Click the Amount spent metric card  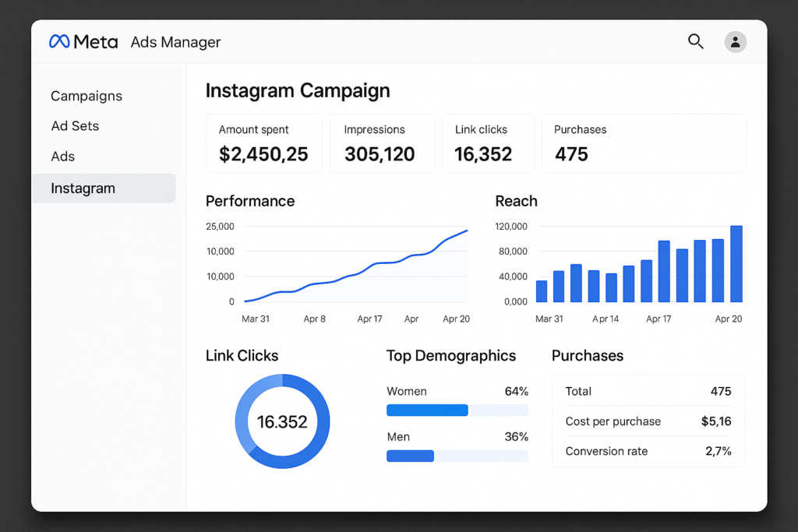tap(263, 143)
